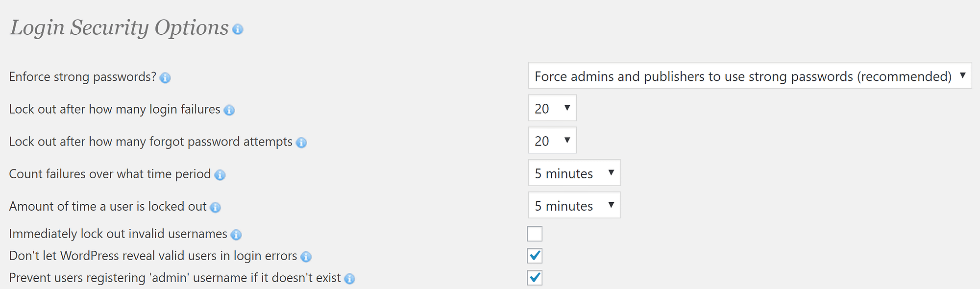Open login failures count dropdown showing 20
980x289 pixels.
tap(552, 108)
